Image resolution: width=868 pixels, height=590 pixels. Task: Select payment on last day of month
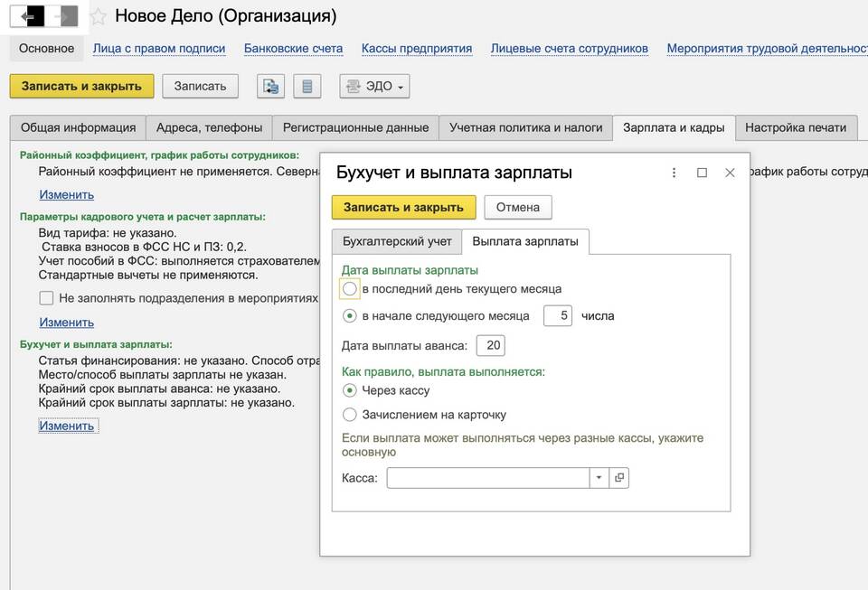click(x=350, y=289)
